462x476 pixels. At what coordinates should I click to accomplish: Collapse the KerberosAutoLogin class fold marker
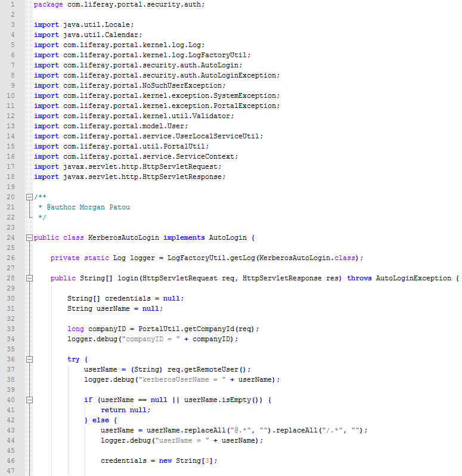[29, 237]
